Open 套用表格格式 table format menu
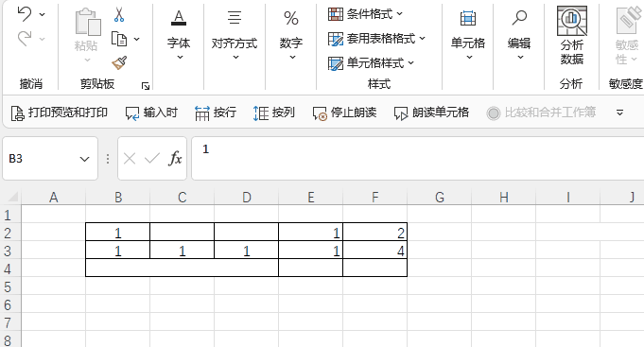Screen dimensions: 644x347 click(376, 39)
